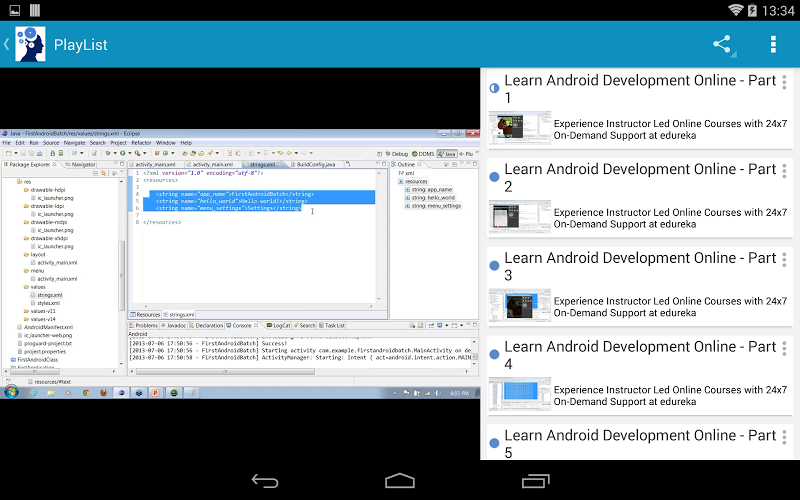Viewport: 800px width, 500px height.
Task: Open the overflow menu in the top bar
Action: pyautogui.click(x=773, y=45)
